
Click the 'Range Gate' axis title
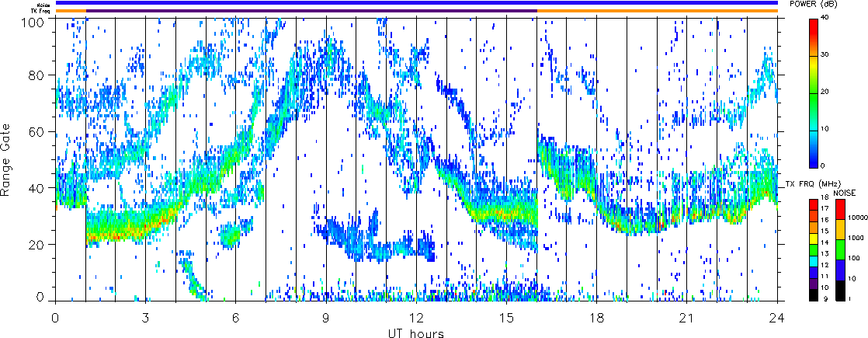[x=7, y=161]
